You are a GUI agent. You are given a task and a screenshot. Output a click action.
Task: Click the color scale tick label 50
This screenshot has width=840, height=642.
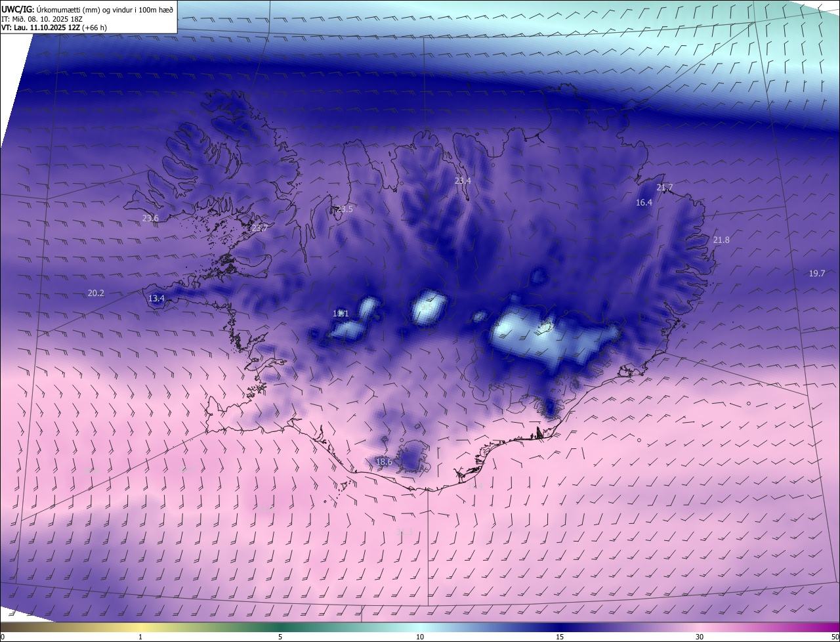tap(835, 637)
